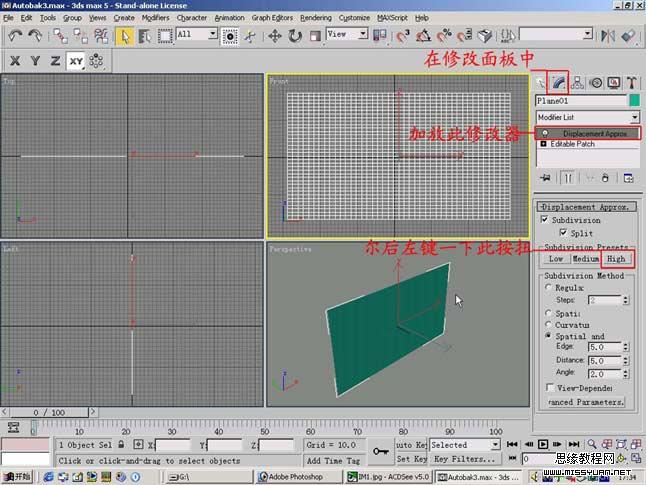Collapse the Displacement Approx. rollout header
Viewport: 646px width, 485px height.
pos(587,207)
